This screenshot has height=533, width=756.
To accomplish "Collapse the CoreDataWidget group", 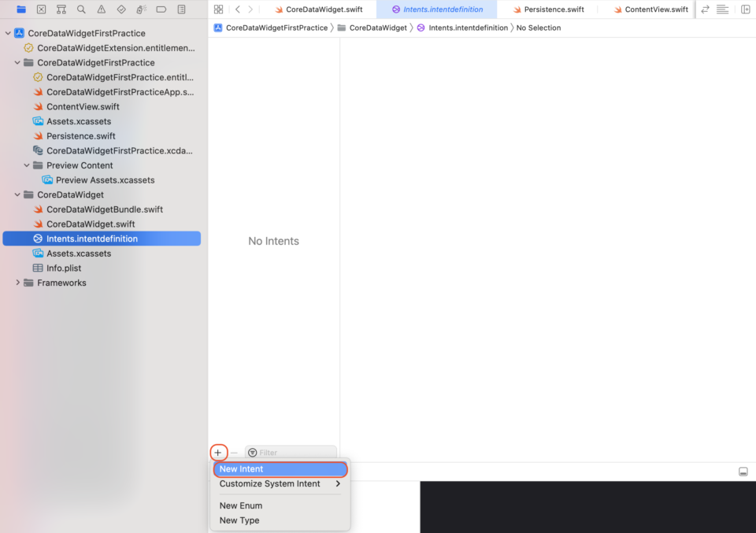I will (x=17, y=194).
